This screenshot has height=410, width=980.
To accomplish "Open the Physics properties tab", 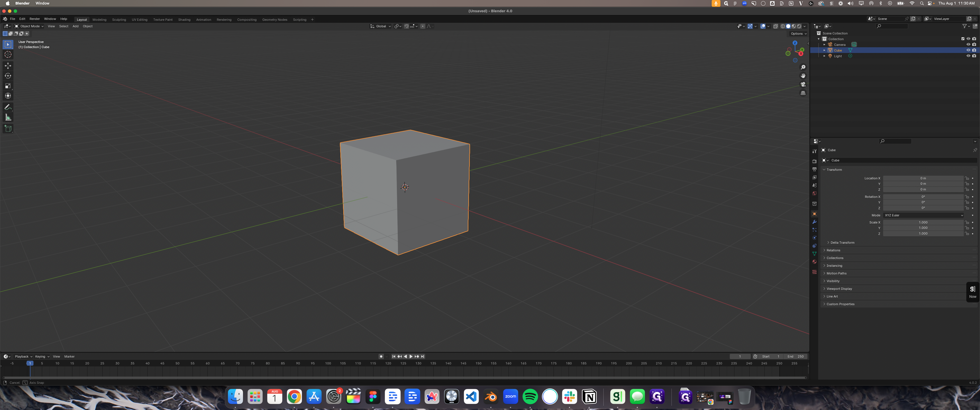I will point(814,238).
